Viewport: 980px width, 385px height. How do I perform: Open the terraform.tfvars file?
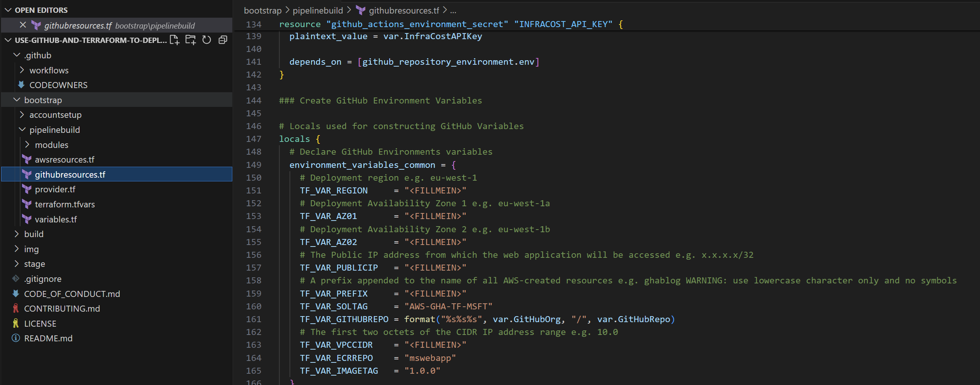(x=65, y=204)
